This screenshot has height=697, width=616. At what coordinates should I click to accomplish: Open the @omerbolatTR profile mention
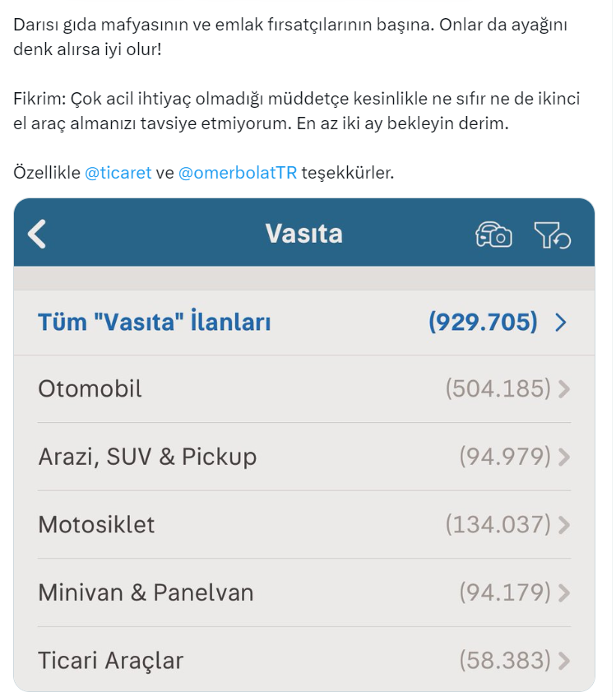[238, 174]
